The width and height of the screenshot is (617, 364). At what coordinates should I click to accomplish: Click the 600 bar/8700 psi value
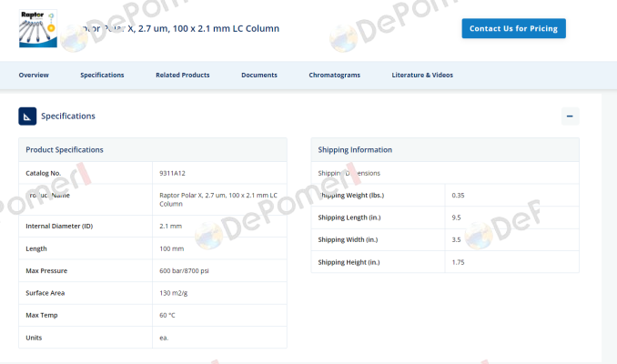tap(184, 271)
